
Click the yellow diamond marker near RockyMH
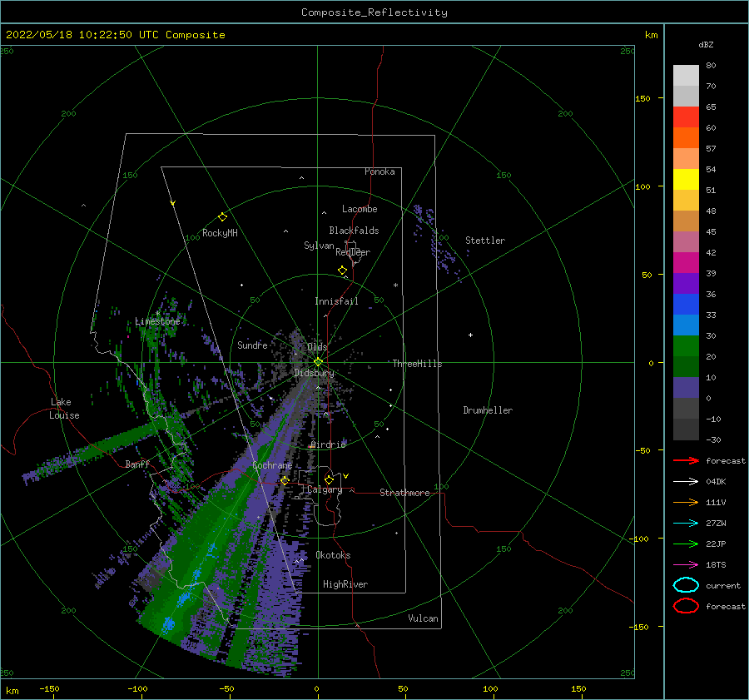tap(222, 217)
